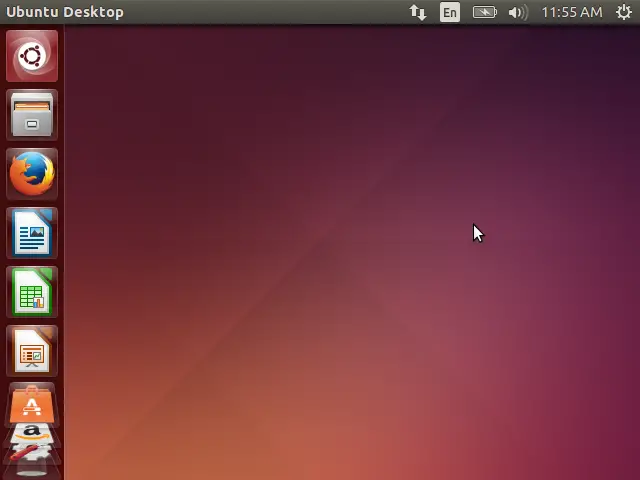Open the Files manager from launcher
640x480 pixels.
[32, 115]
